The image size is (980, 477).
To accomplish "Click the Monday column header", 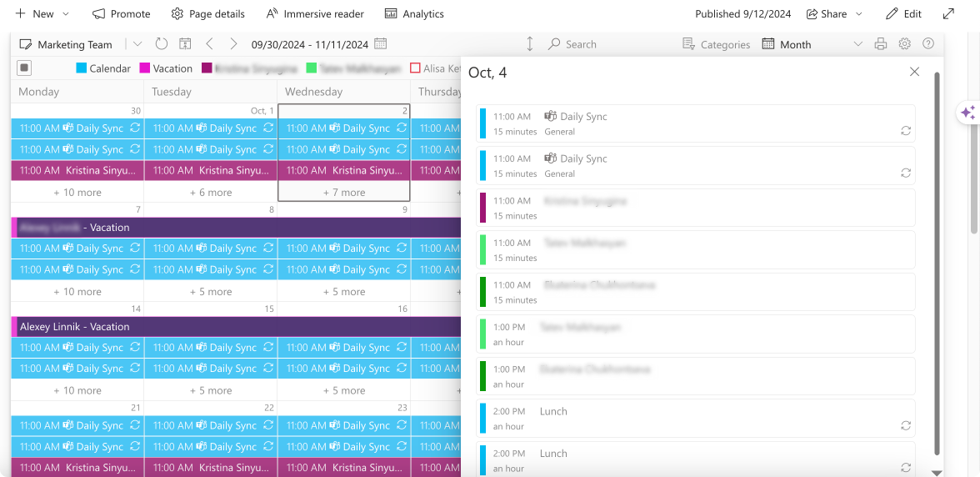I will click(x=77, y=92).
